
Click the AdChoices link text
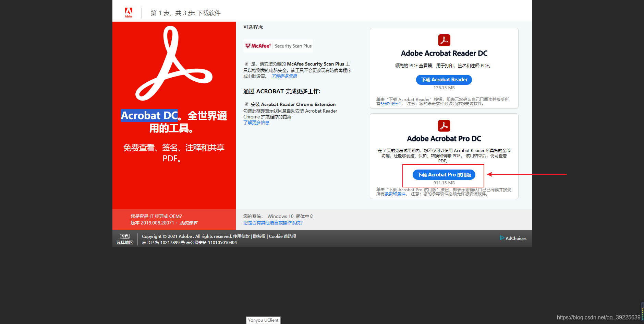[x=516, y=238]
